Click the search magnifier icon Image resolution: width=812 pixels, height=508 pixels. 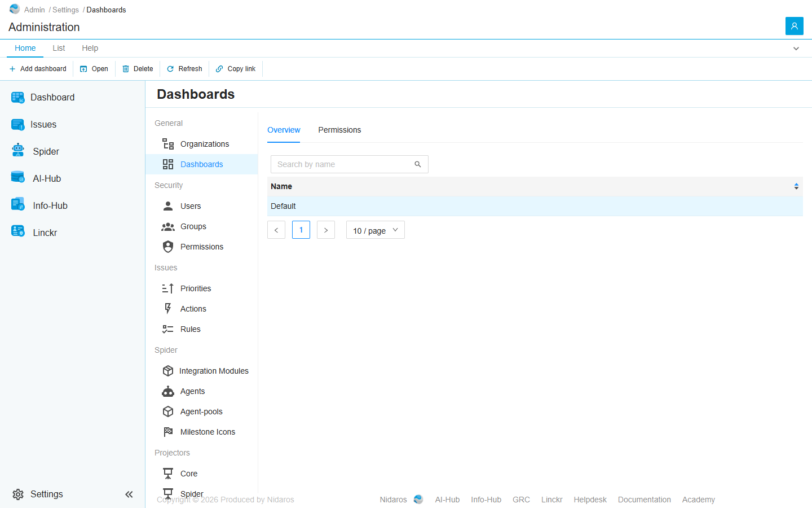coord(418,164)
